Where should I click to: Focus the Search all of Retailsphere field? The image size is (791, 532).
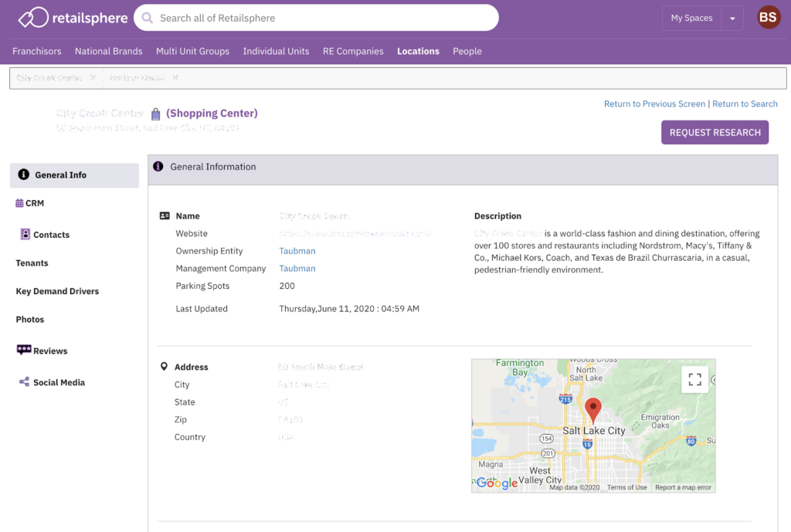[316, 18]
